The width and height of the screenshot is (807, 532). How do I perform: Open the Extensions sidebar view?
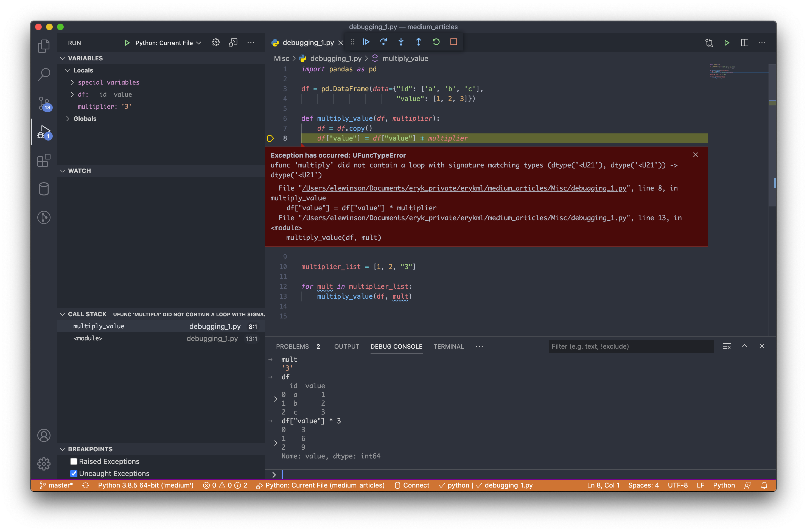[44, 161]
